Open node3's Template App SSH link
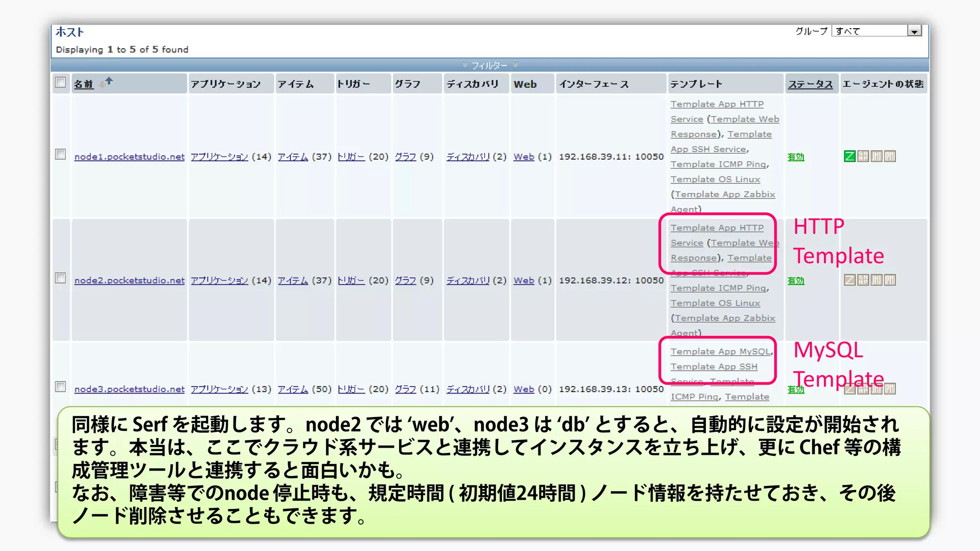 point(714,366)
